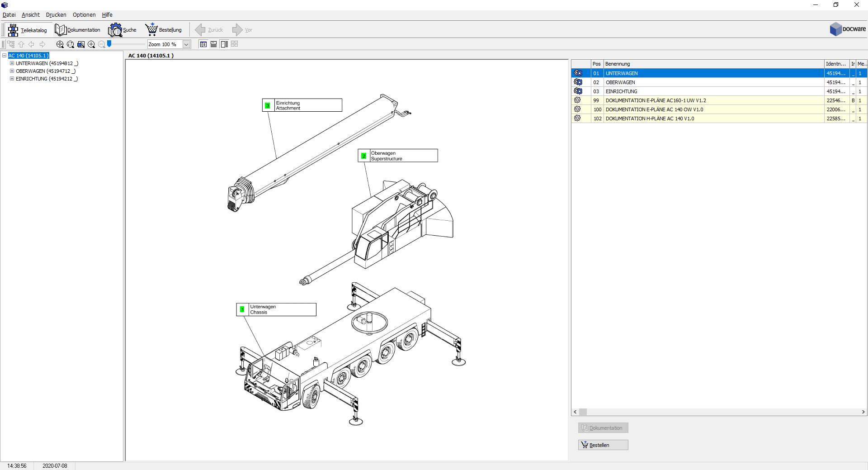Sort by Pos column header
The image size is (868, 470).
point(597,64)
